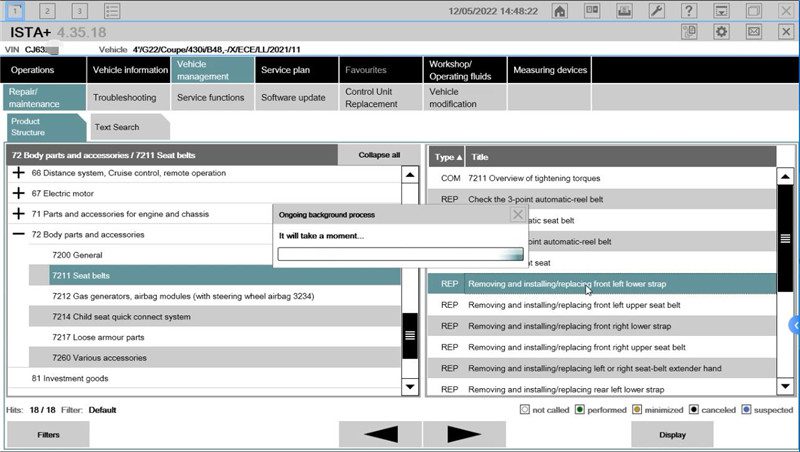Open 'Check the 3-point automatic-reel belt'
Screen dimensions: 800x452
(x=602, y=199)
